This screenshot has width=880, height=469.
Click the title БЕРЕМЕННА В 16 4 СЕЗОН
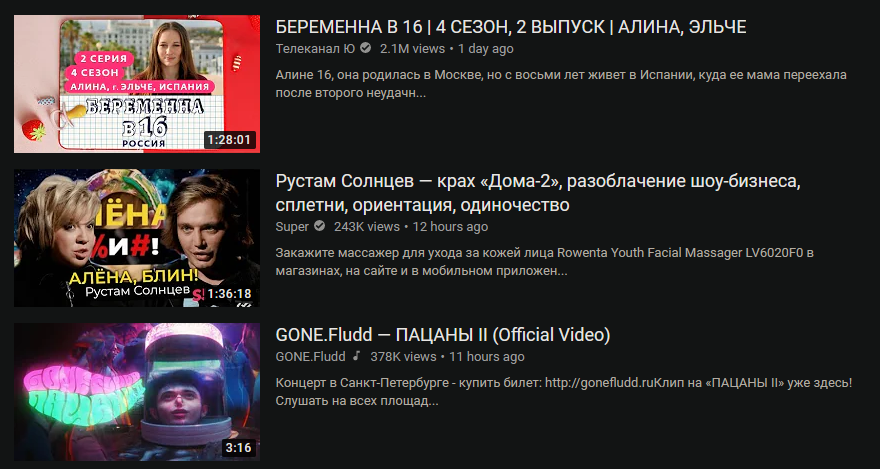coord(511,26)
